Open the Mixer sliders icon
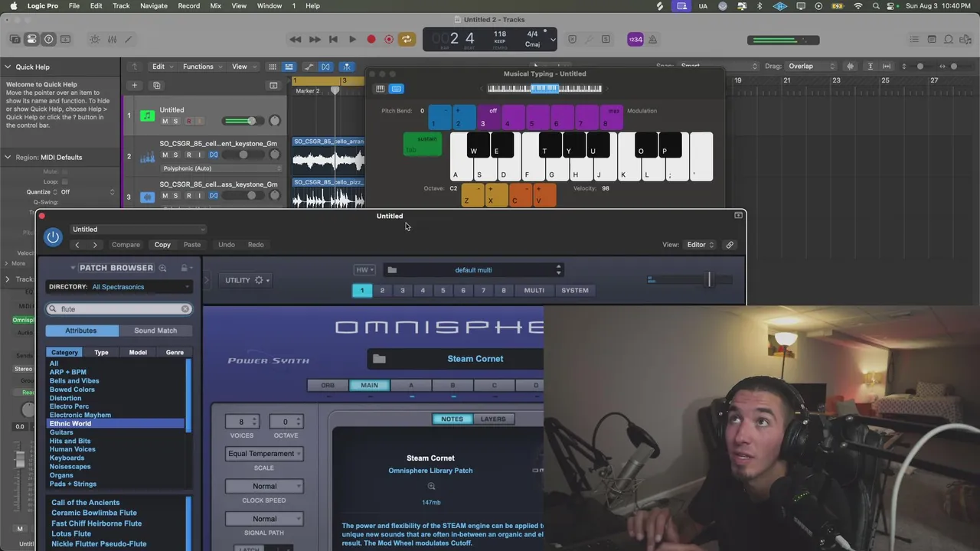 (x=112, y=39)
